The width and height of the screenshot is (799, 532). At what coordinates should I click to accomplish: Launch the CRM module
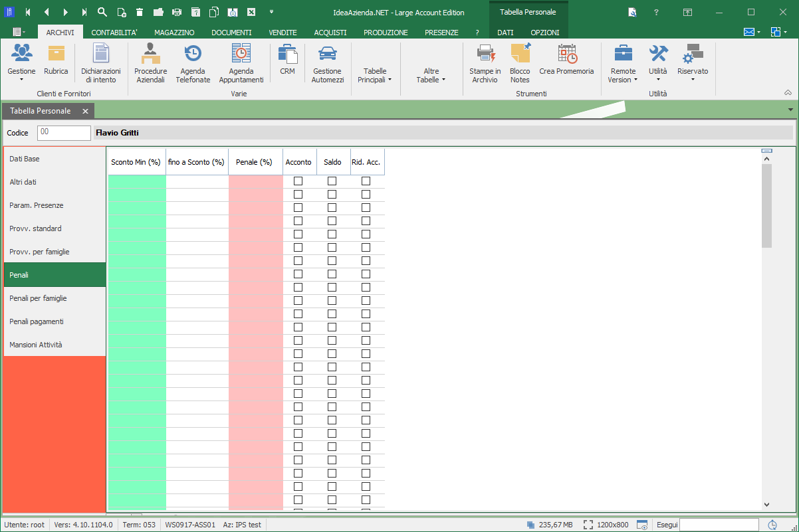coord(287,60)
